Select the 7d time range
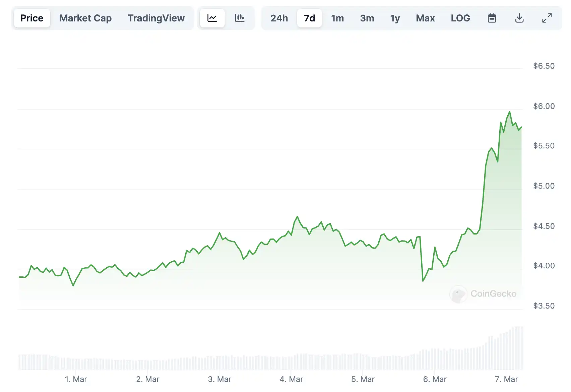 click(310, 18)
